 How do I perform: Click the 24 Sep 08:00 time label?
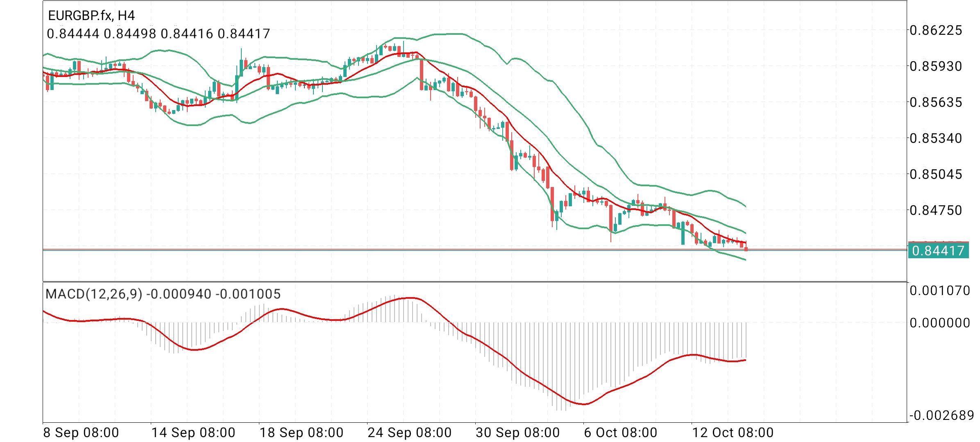[410, 433]
